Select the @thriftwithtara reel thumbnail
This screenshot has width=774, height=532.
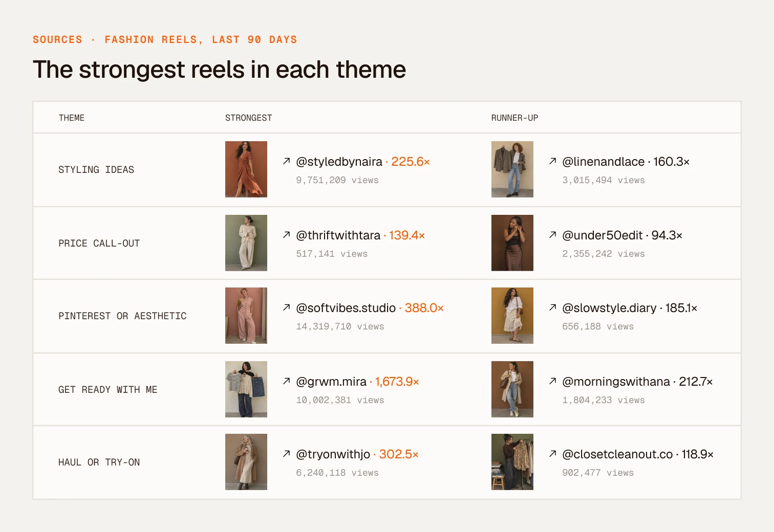pos(246,243)
